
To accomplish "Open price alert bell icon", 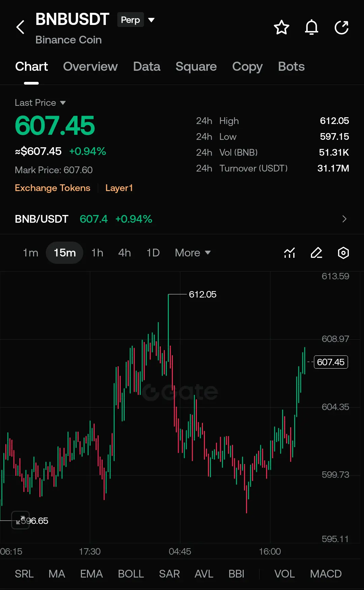I will 311,28.
